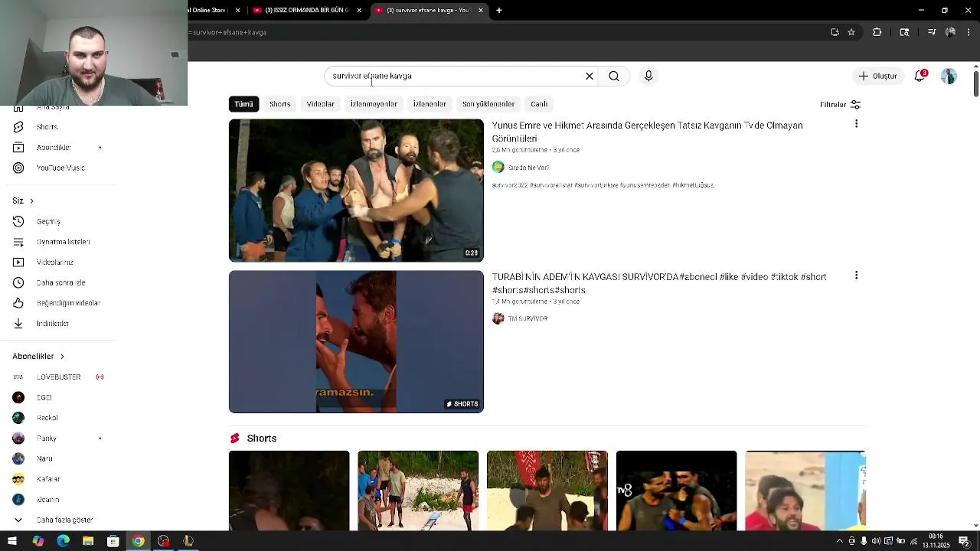This screenshot has height=551, width=980.
Task: Open Copilot from the taskbar
Action: (38, 541)
